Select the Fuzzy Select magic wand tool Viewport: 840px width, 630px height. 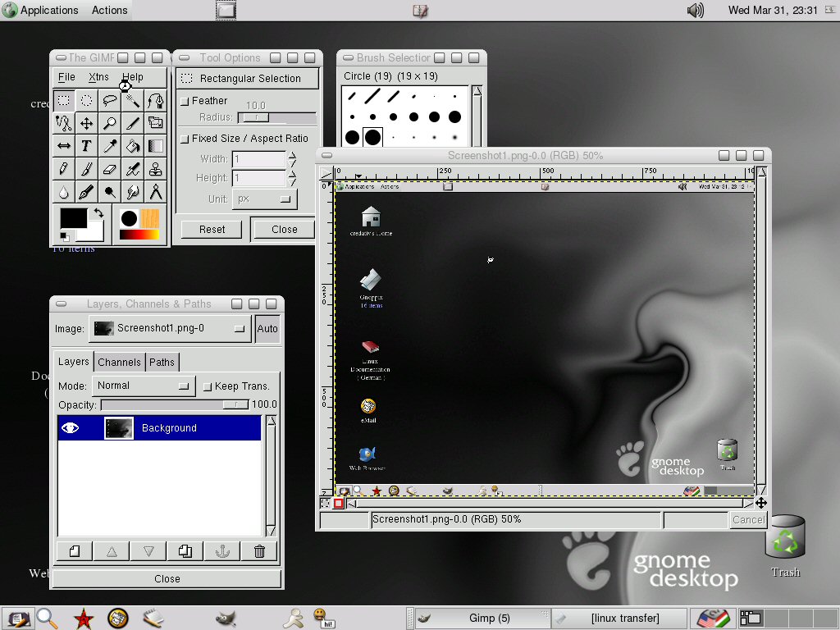(132, 101)
